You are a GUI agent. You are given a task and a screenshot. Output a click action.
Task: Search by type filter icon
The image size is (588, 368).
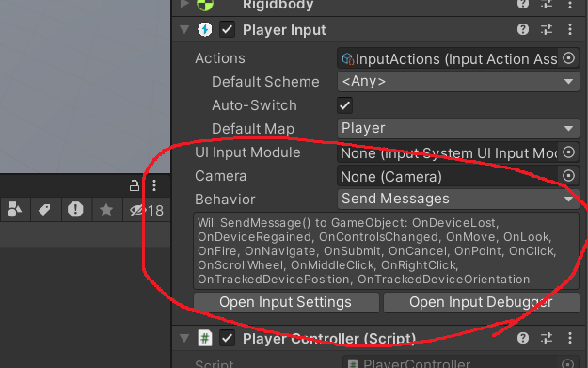(15, 209)
